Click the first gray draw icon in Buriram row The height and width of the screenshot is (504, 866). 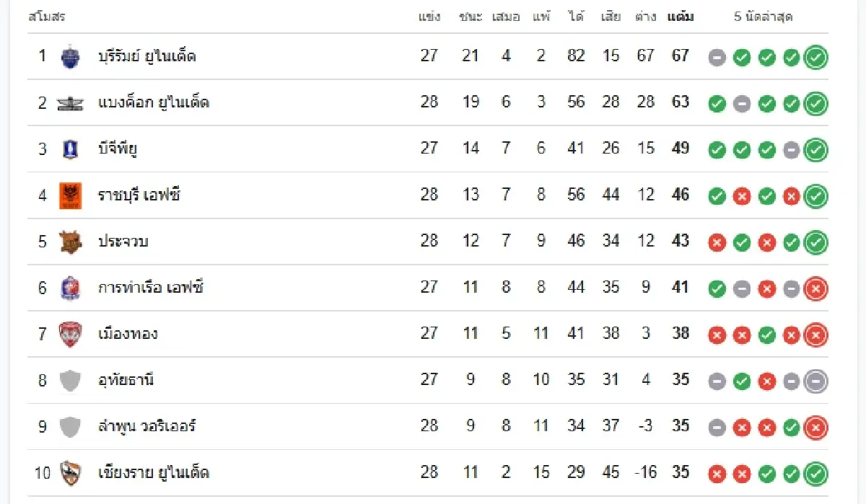point(717,58)
